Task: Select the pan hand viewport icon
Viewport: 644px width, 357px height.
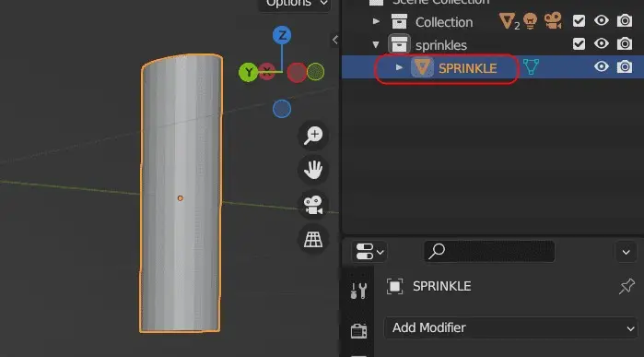Action: pyautogui.click(x=313, y=170)
